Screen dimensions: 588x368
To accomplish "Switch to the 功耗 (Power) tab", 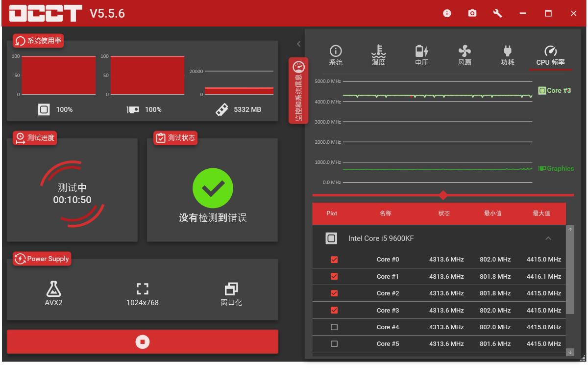I will tap(507, 55).
